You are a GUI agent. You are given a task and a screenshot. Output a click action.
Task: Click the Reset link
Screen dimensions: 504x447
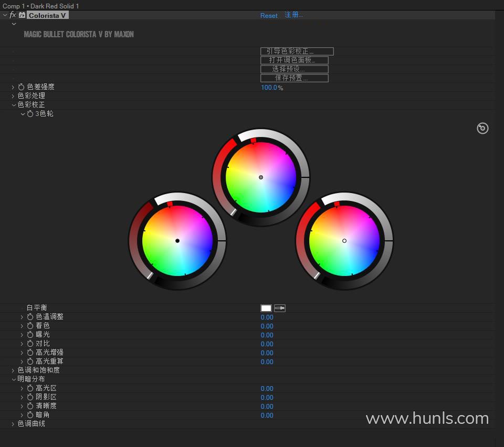point(269,15)
